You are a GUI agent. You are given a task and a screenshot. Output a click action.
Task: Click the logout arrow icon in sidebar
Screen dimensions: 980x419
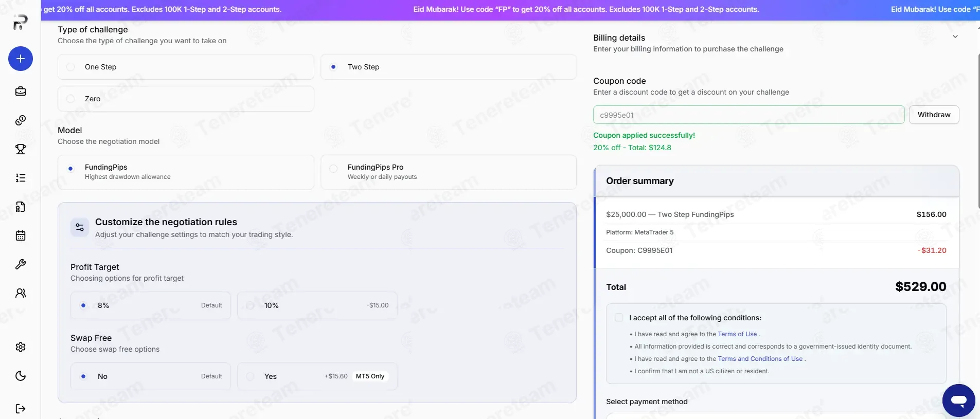click(x=21, y=409)
